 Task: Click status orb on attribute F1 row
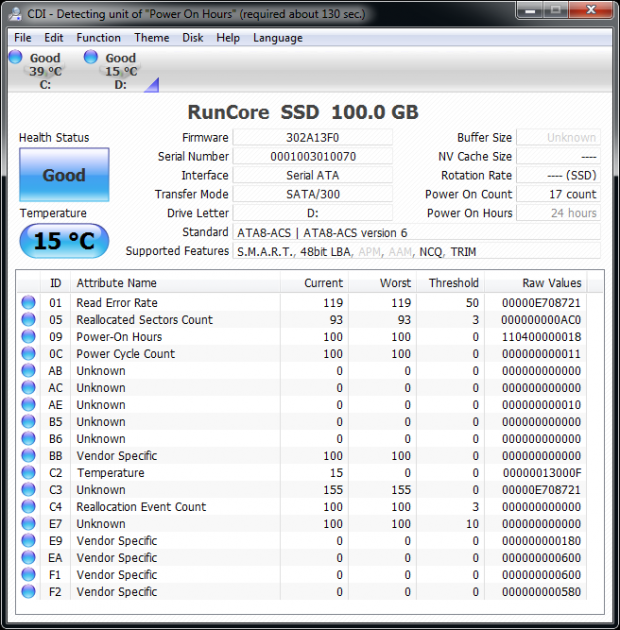[29, 575]
